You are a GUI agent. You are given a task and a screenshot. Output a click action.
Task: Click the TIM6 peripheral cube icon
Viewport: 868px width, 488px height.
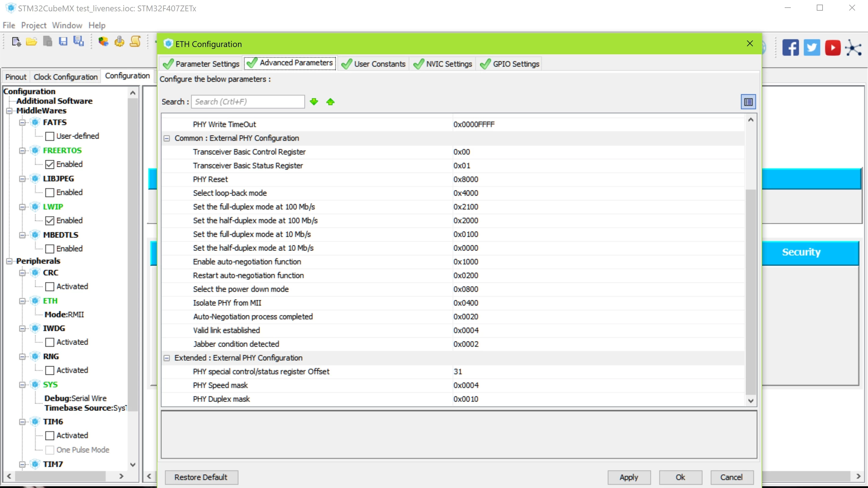[35, 421]
